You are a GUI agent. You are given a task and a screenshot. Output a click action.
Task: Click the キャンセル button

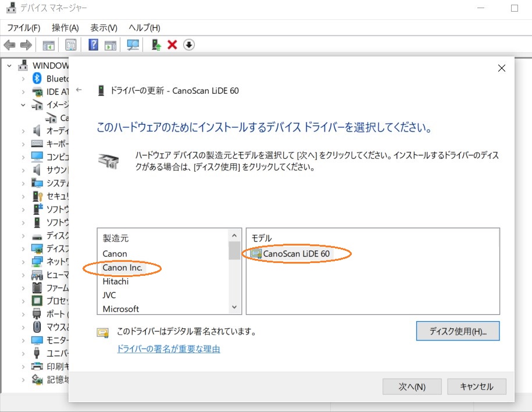tap(477, 386)
